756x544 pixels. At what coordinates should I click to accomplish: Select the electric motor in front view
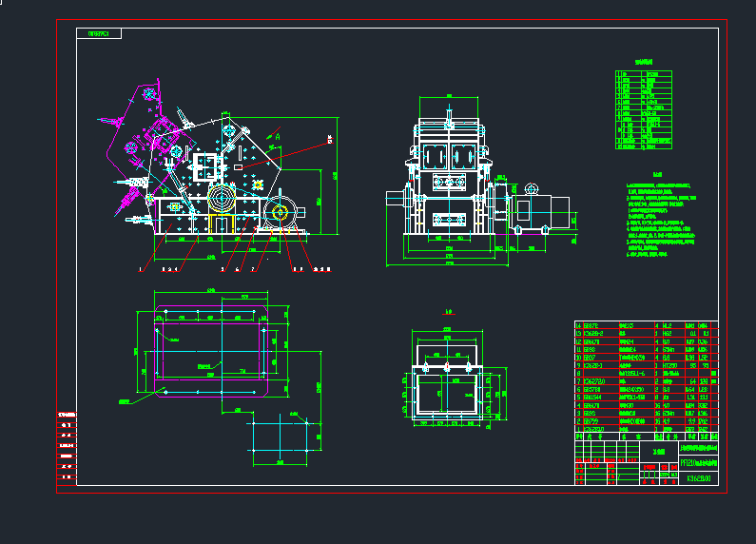[x=540, y=210]
